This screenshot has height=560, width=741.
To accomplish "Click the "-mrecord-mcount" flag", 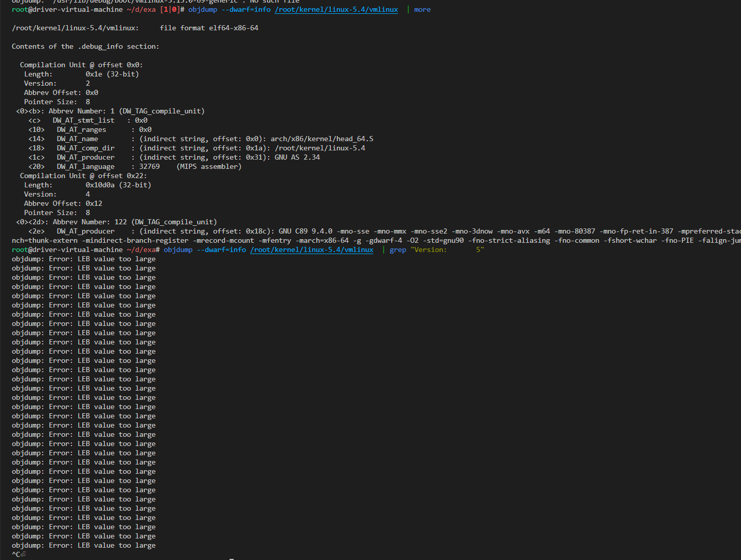I will click(x=223, y=240).
